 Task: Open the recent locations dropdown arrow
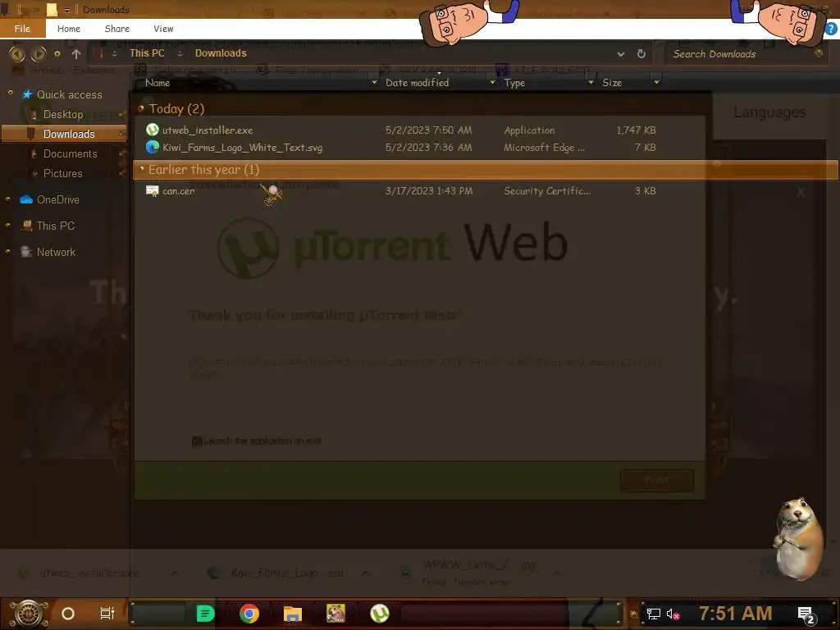(57, 53)
